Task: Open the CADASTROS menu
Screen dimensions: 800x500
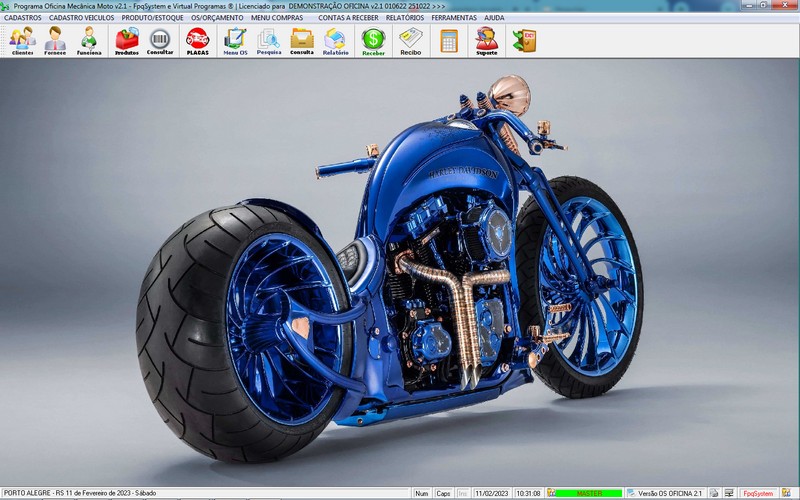Action: 22,18
